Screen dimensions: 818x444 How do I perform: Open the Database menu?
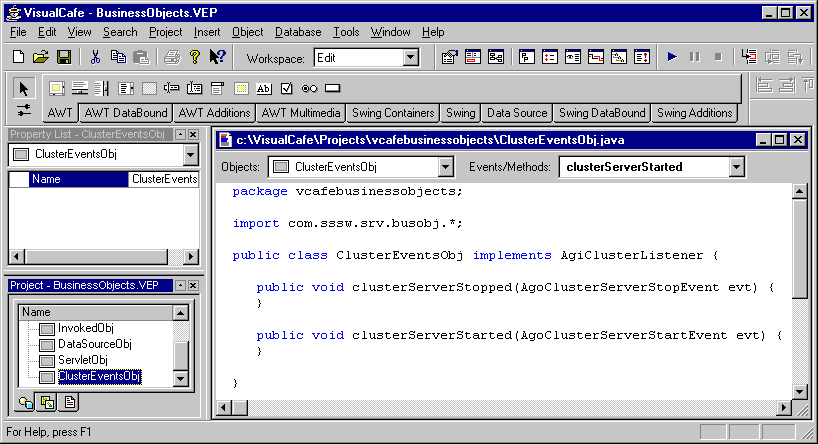298,32
